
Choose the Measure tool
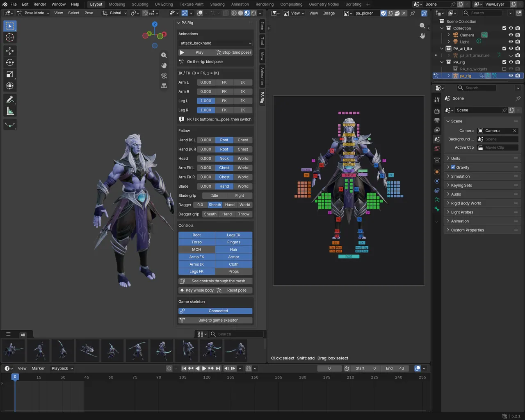coord(10,111)
